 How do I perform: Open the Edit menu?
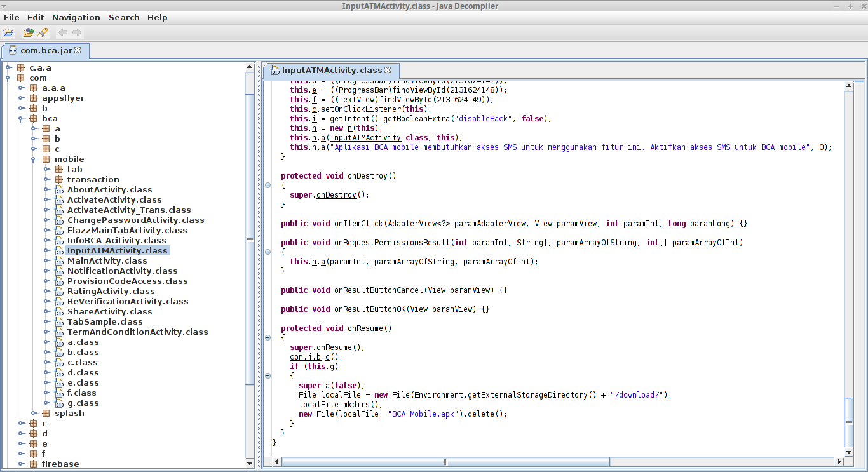[36, 17]
